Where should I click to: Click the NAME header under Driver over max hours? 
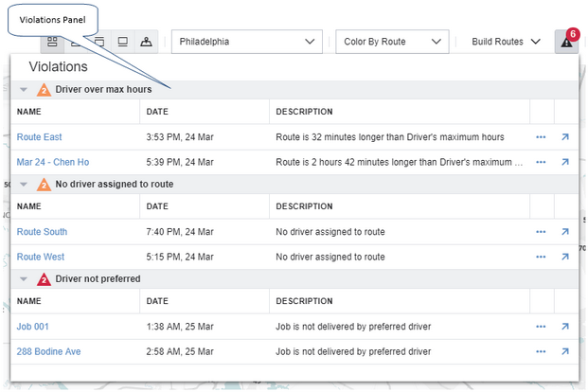tap(29, 112)
